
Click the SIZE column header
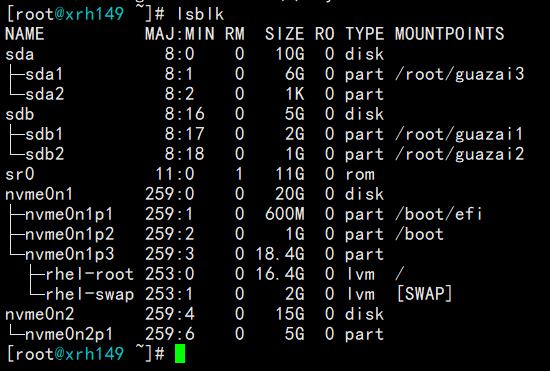point(284,34)
